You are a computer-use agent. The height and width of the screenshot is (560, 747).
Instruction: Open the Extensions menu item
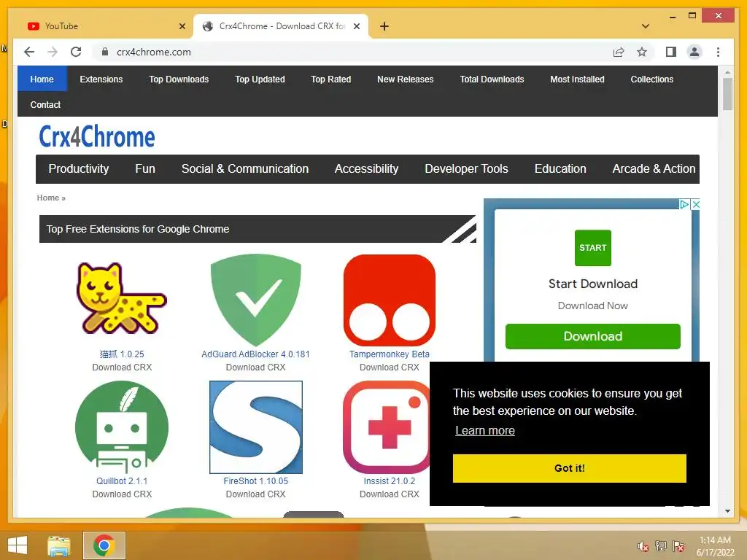click(101, 79)
